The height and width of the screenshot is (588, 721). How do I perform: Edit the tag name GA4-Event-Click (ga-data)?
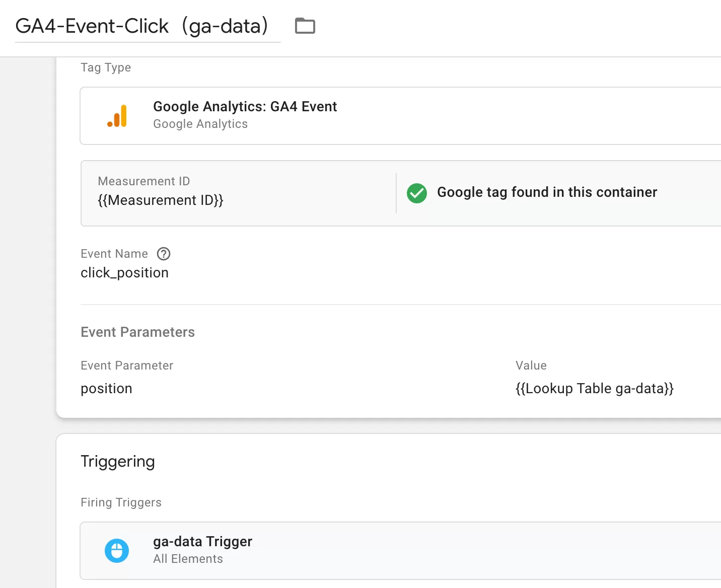pos(148,26)
